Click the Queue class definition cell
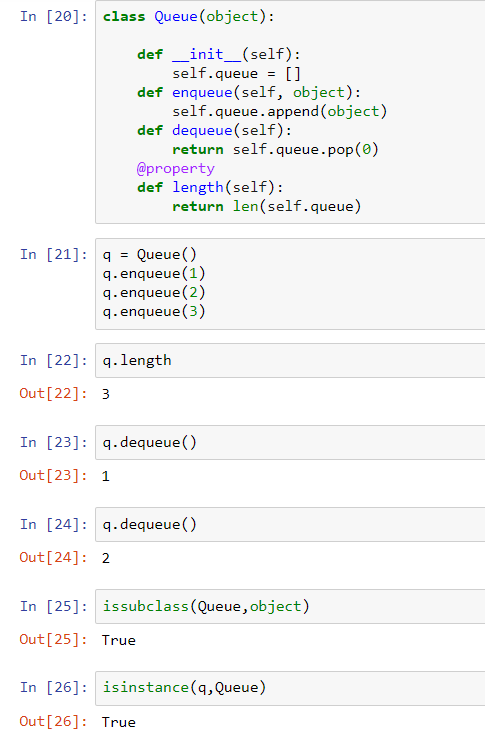The width and height of the screenshot is (485, 741). coord(290,112)
